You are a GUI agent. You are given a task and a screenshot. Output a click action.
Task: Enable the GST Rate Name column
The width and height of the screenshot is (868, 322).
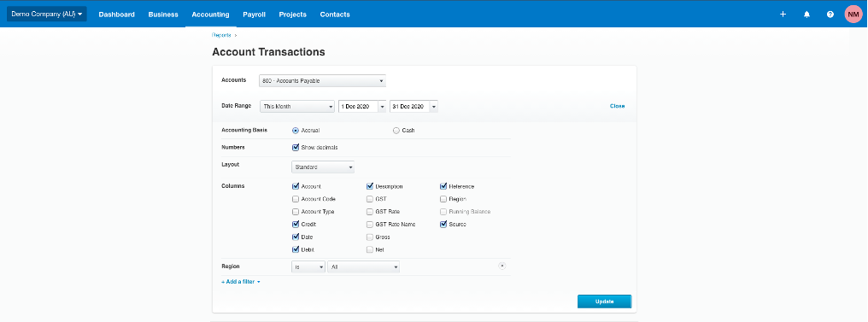point(370,224)
